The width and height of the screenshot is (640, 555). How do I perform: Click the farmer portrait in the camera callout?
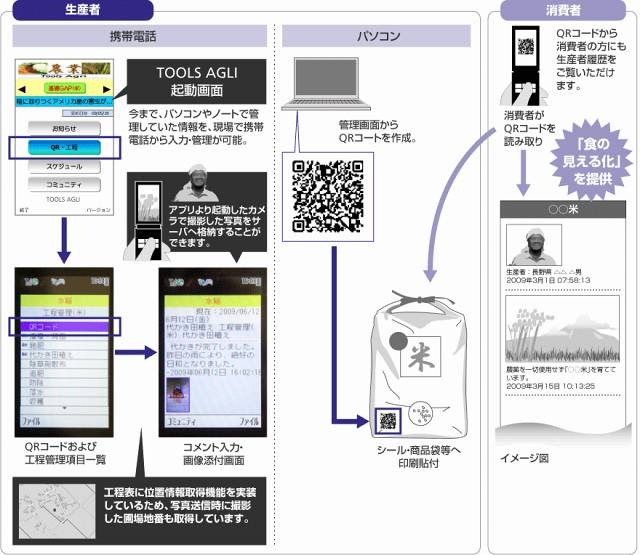coord(196,183)
